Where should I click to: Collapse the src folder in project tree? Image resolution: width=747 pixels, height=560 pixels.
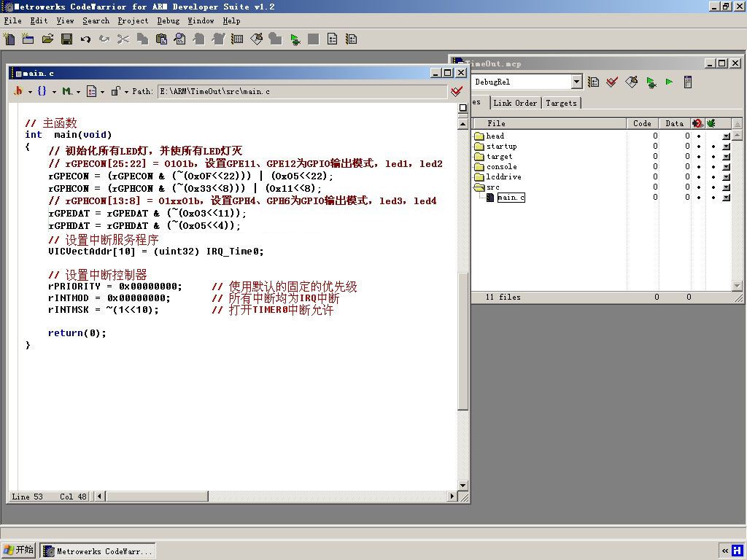click(x=479, y=187)
